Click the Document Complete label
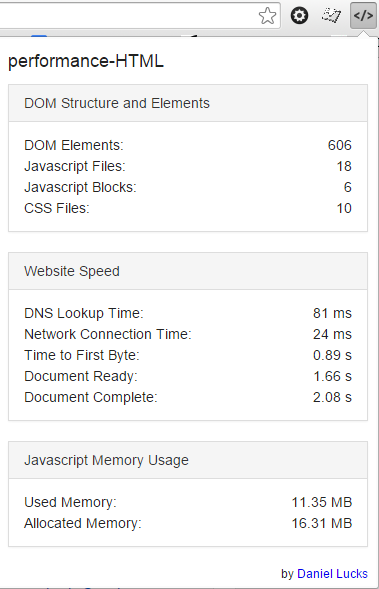The width and height of the screenshot is (379, 589). pos(91,397)
